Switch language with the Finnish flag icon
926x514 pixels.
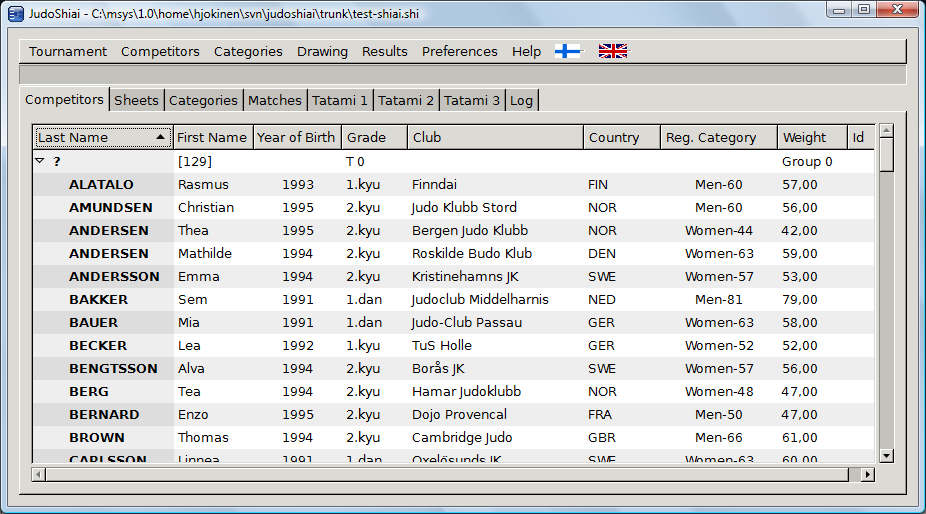point(567,51)
